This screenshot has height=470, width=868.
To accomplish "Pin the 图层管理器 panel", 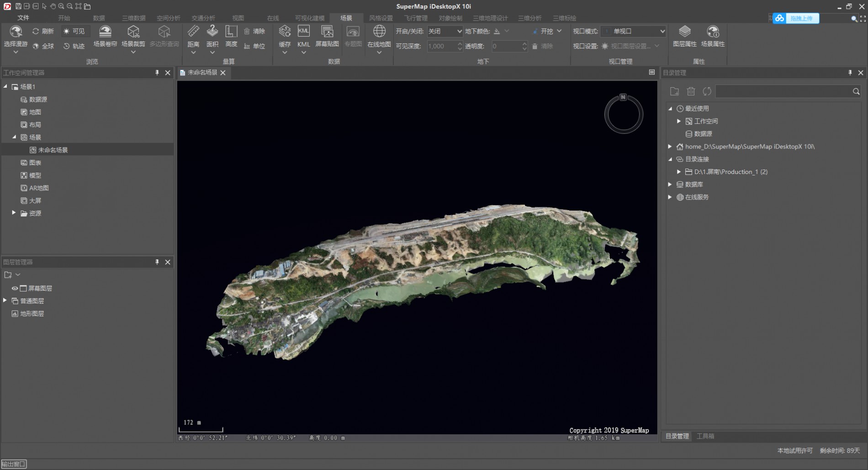I will 157,262.
